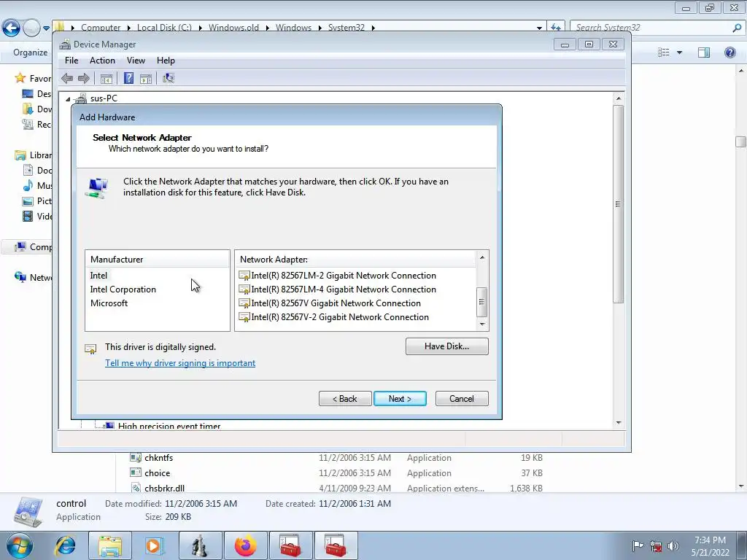Select Microsoft in the Manufacturer list
Screen dimensions: 747x560
(109, 303)
